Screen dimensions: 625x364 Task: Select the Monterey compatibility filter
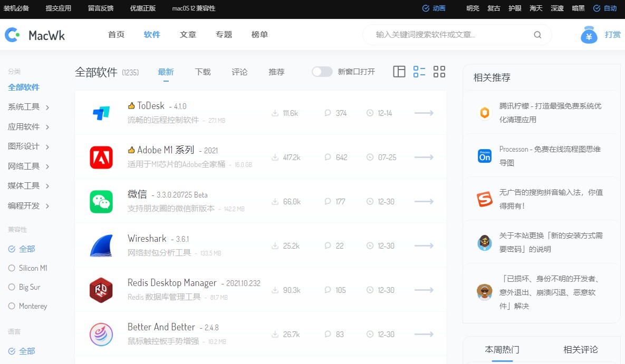pyautogui.click(x=27, y=306)
